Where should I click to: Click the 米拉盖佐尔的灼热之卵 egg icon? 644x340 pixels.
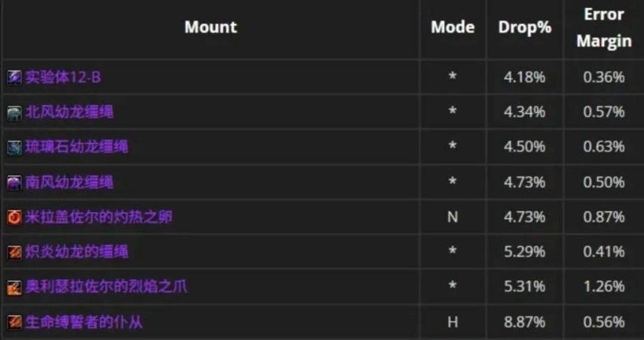[14, 217]
